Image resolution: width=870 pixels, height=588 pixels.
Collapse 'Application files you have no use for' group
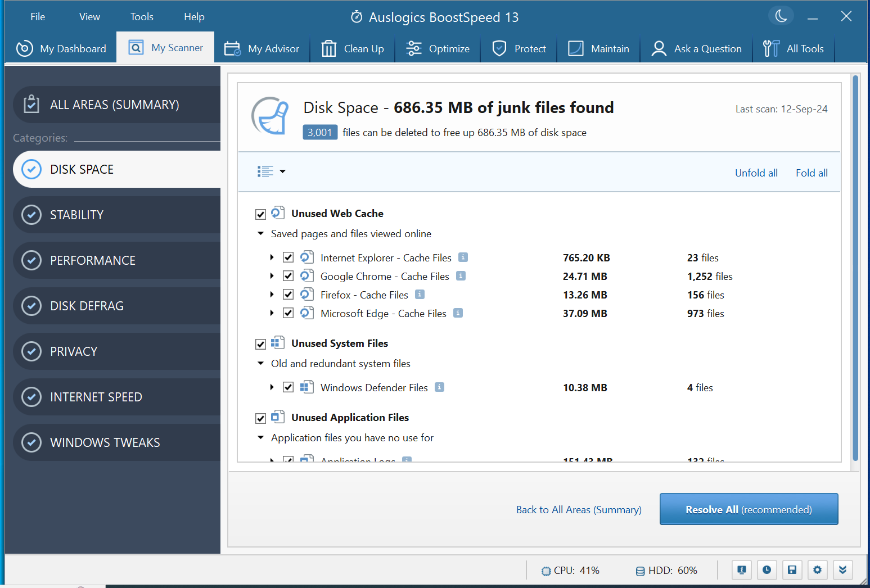pyautogui.click(x=260, y=437)
